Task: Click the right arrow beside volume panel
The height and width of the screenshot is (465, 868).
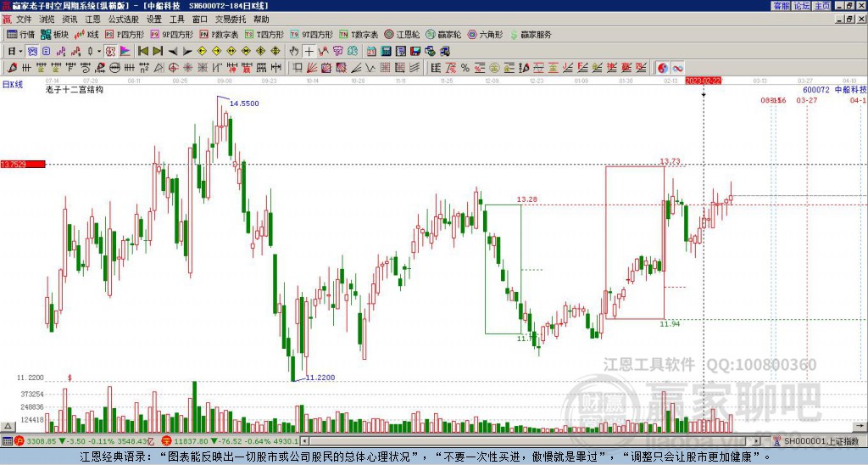Action: coord(860,426)
